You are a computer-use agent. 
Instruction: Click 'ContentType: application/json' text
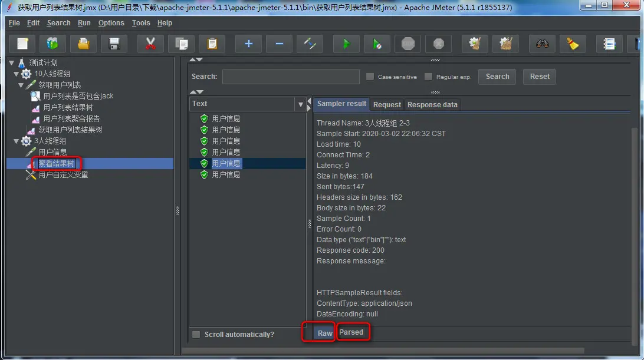[364, 303]
